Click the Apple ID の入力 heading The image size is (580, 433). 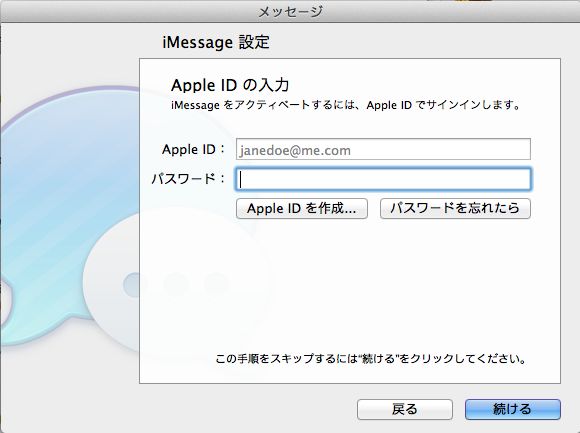(230, 85)
